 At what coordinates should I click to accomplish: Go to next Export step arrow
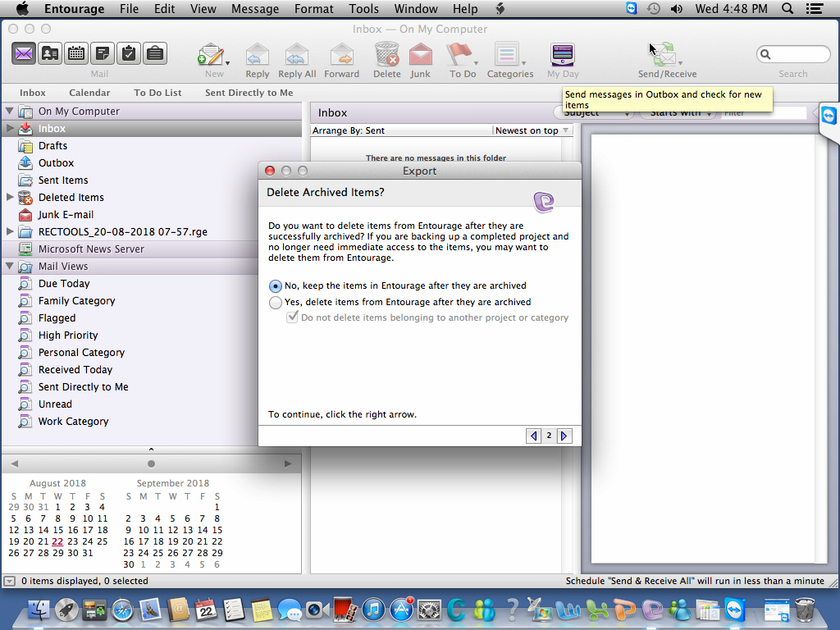(564, 436)
